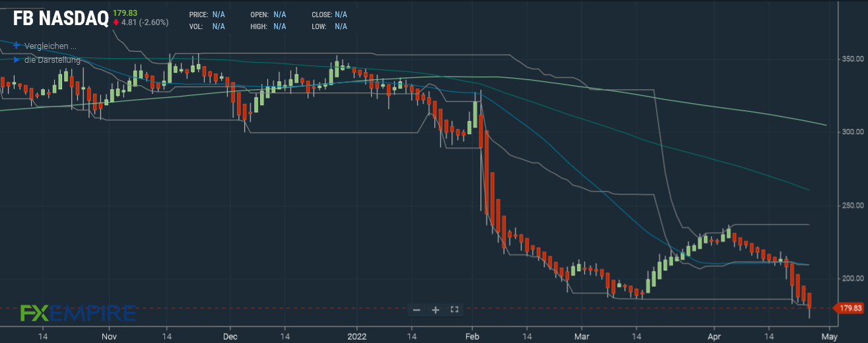Click the plus icon beside Vergleichen
The width and height of the screenshot is (868, 343).
pos(17,46)
